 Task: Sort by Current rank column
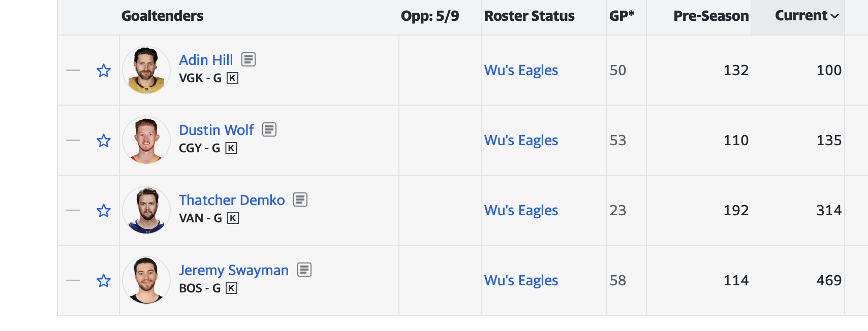pyautogui.click(x=806, y=16)
